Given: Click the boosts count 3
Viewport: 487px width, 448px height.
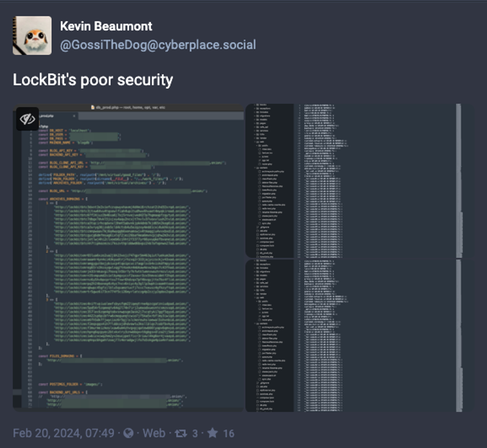Looking at the screenshot, I should tap(195, 433).
